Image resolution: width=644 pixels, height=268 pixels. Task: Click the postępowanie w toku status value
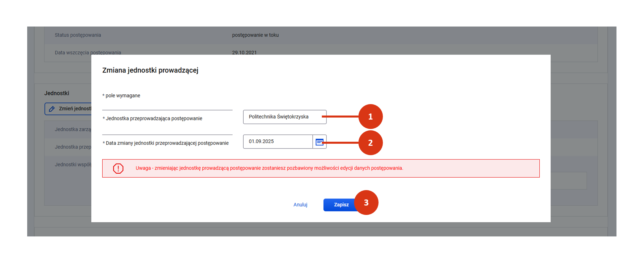[255, 35]
